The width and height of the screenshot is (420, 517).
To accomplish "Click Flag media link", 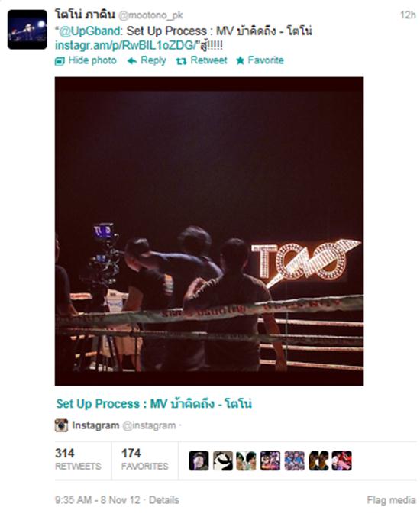I will coord(391,500).
